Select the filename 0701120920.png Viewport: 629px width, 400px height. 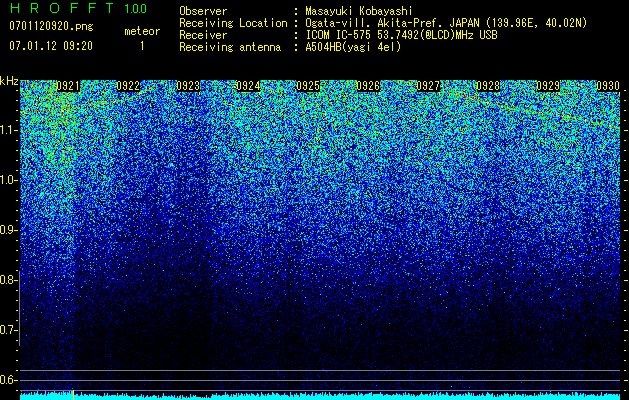(x=51, y=26)
